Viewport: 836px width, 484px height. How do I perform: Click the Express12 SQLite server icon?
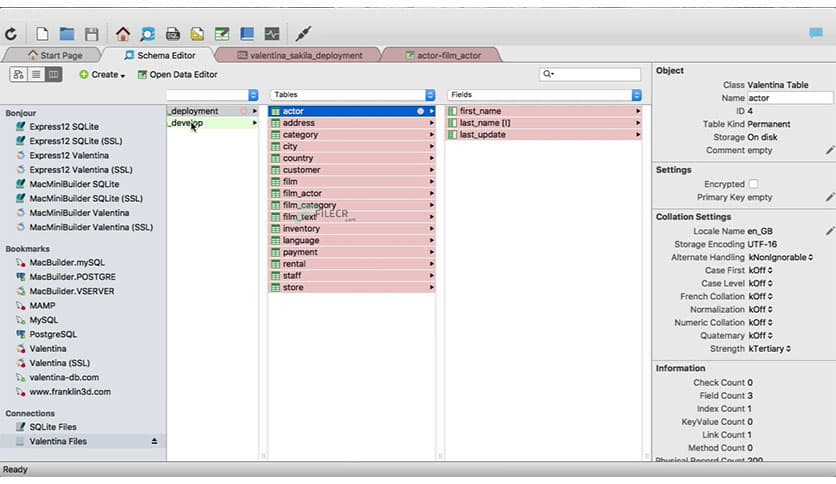pyautogui.click(x=20, y=126)
